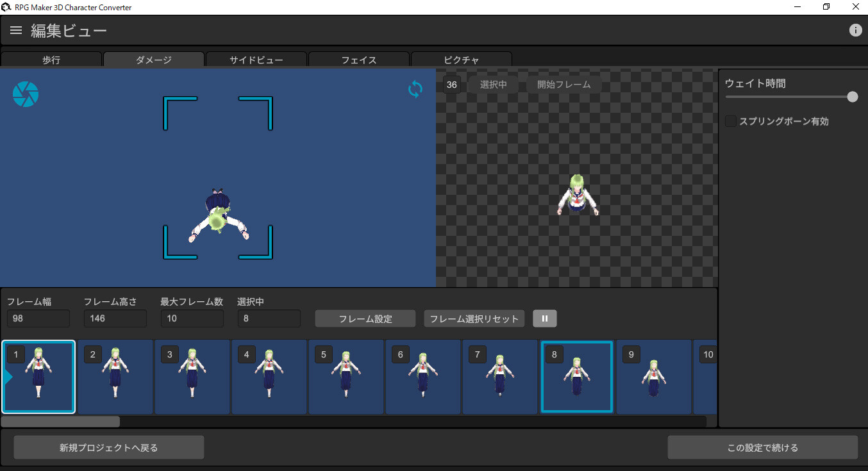This screenshot has width=868, height=471.
Task: Open the フェイス tab
Action: point(358,60)
